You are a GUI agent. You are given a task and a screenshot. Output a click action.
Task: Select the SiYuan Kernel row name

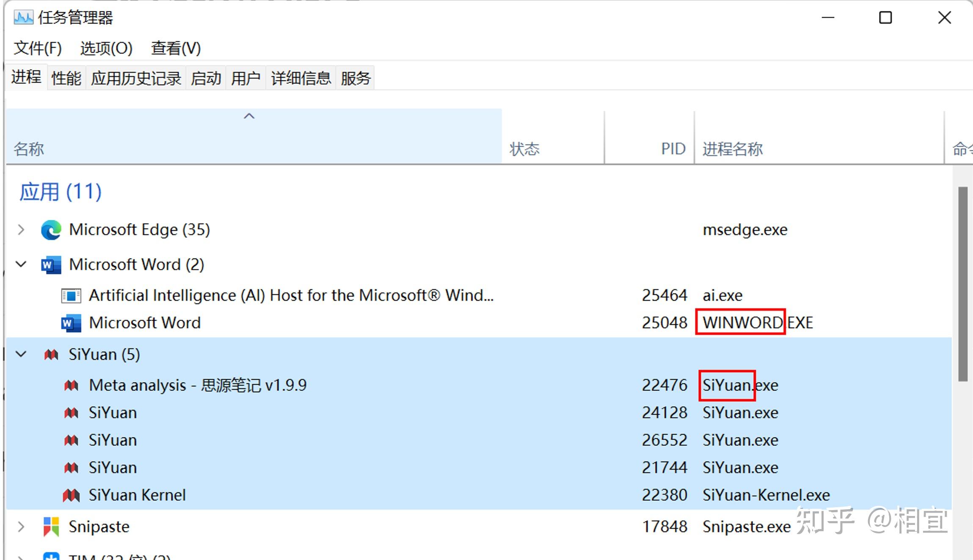(x=137, y=495)
